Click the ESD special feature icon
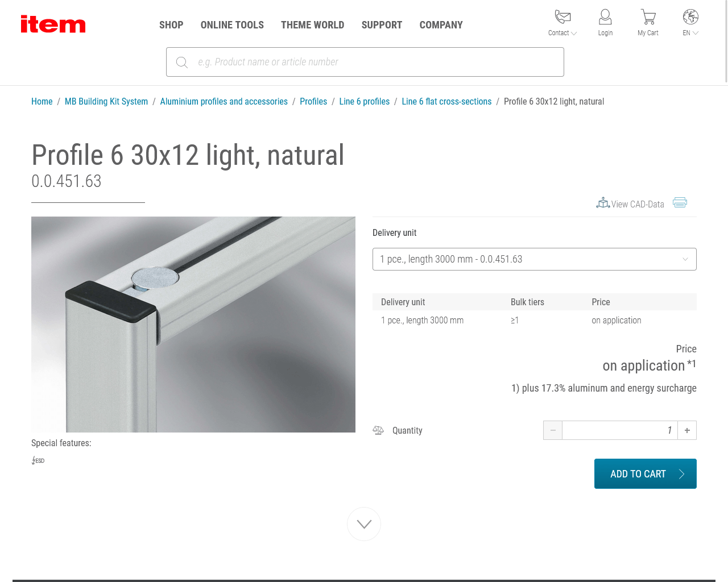The width and height of the screenshot is (728, 582). pos(38,460)
